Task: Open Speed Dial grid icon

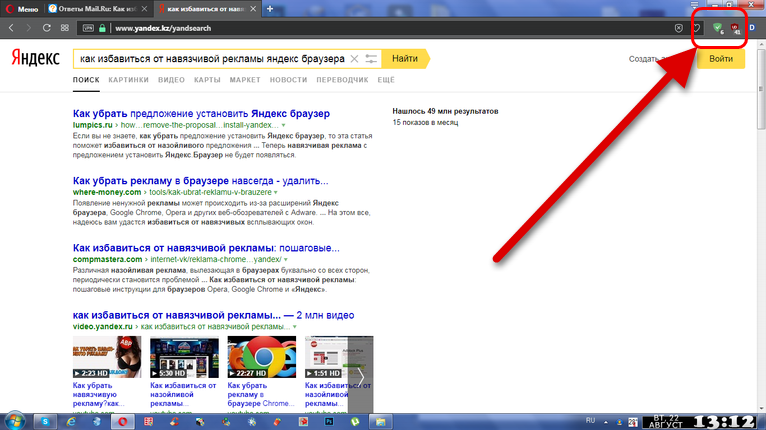Action: pyautogui.click(x=64, y=28)
